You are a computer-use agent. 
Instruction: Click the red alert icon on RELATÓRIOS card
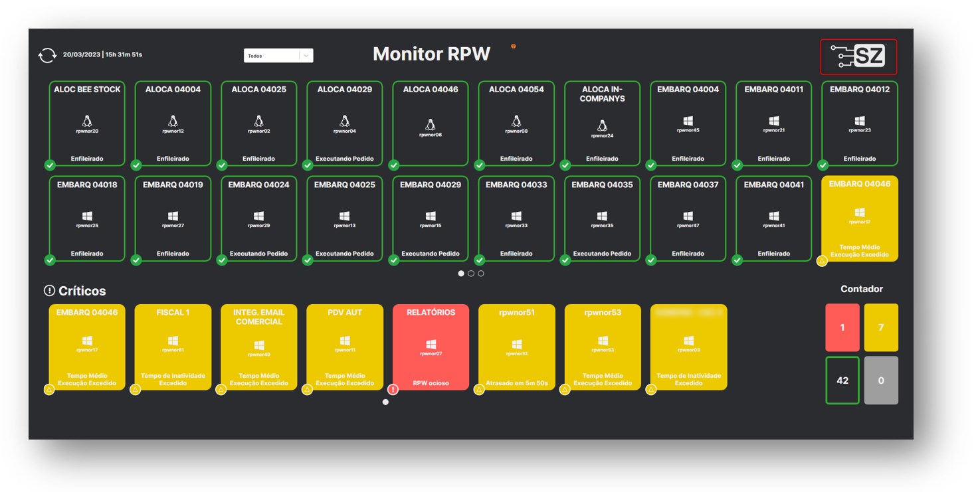[x=393, y=390]
